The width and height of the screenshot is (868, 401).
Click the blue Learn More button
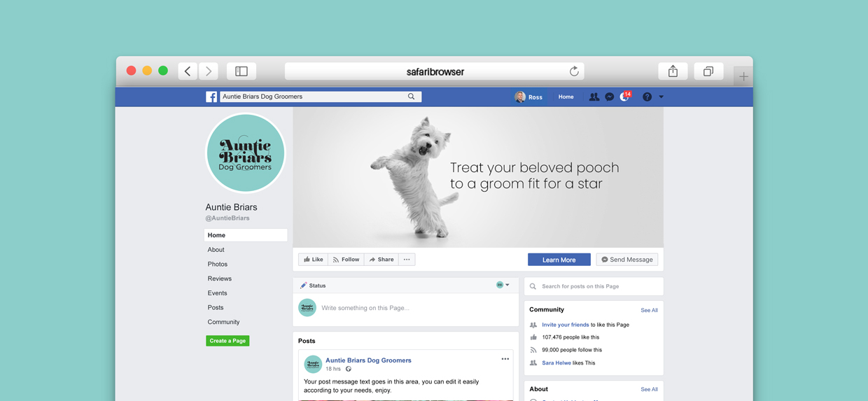pos(559,260)
